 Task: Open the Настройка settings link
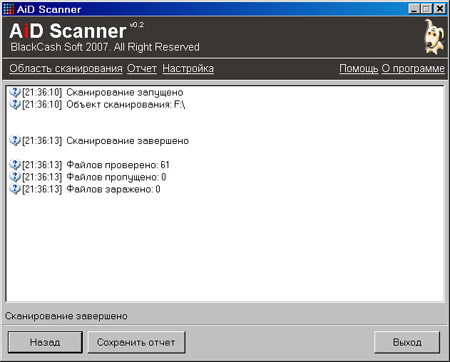[188, 68]
